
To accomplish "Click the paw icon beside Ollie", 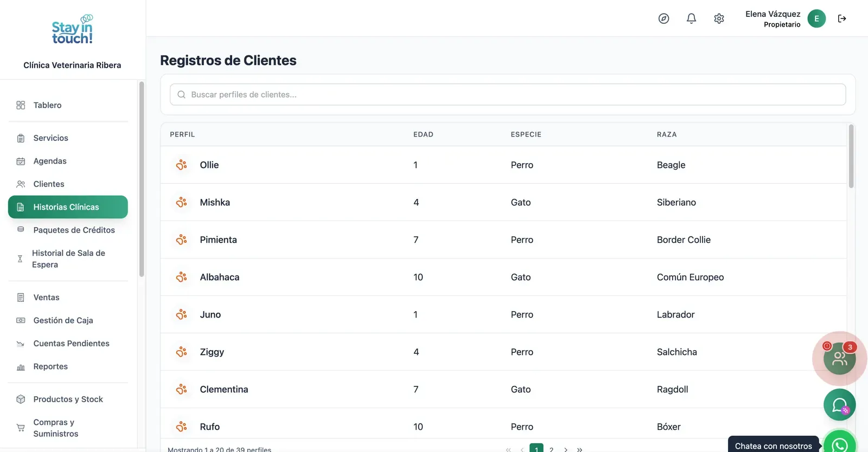I will (x=181, y=165).
